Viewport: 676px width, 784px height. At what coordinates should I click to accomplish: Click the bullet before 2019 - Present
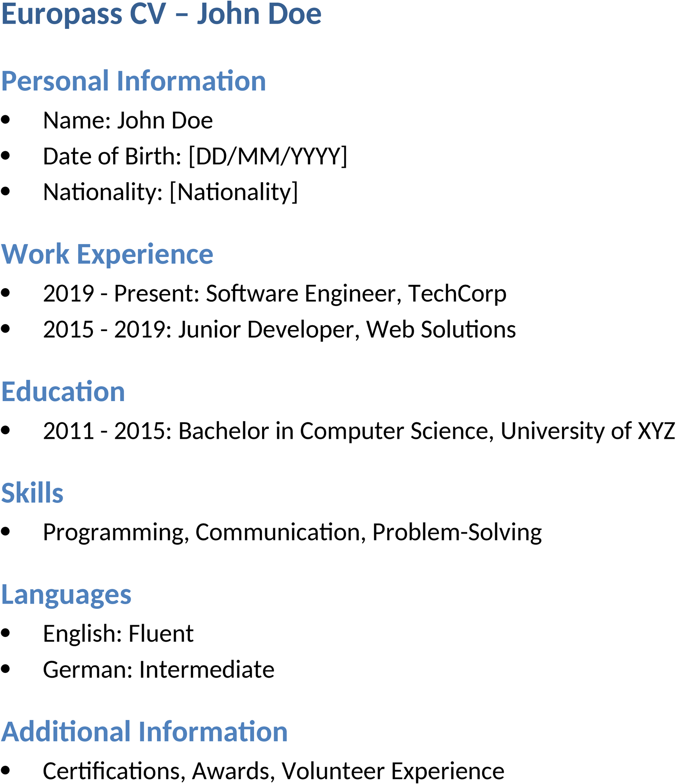tap(5, 293)
